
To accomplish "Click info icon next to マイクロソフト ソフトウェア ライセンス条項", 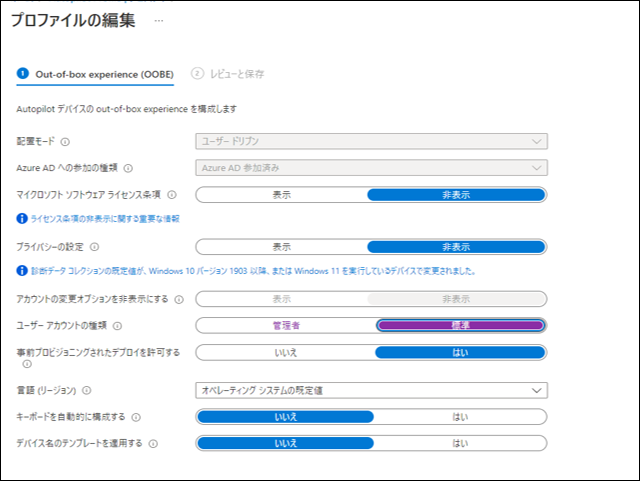I will [x=172, y=195].
